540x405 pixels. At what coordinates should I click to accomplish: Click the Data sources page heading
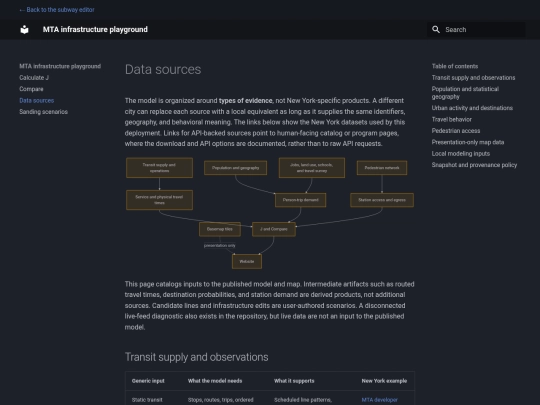163,69
